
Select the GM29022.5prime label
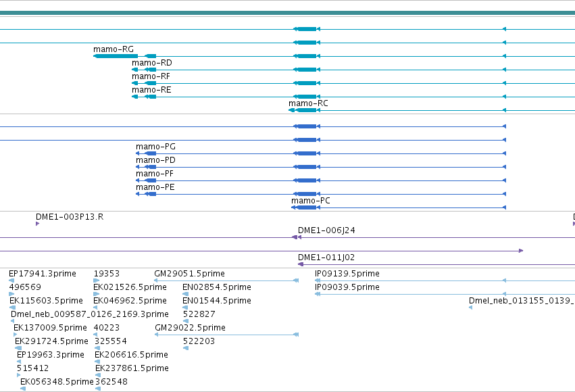(191, 328)
